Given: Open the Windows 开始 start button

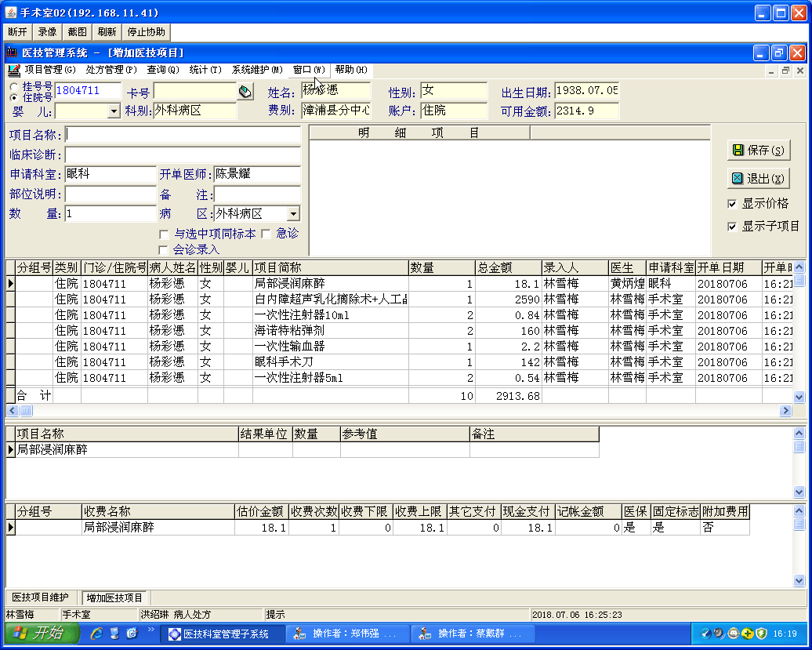Looking at the screenshot, I should pos(42,633).
